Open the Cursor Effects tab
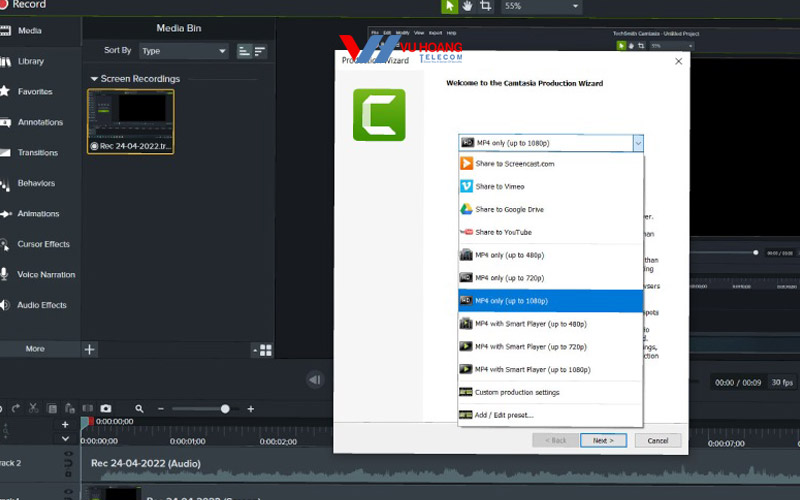Viewport: 800px width, 500px height. [x=43, y=244]
